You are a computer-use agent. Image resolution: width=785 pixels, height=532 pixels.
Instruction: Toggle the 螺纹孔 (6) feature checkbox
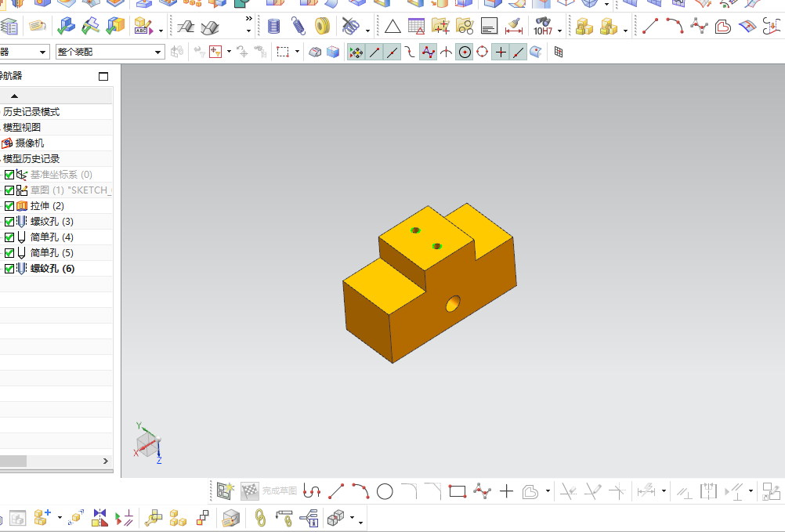pos(9,269)
